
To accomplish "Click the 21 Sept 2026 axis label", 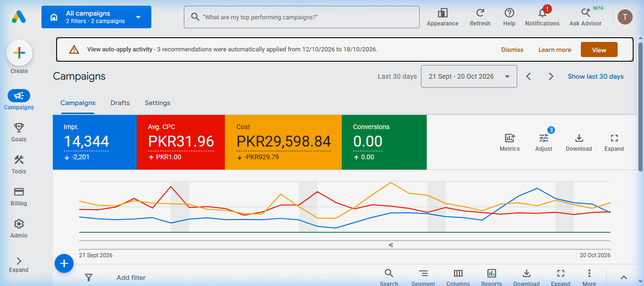I will 96,255.
